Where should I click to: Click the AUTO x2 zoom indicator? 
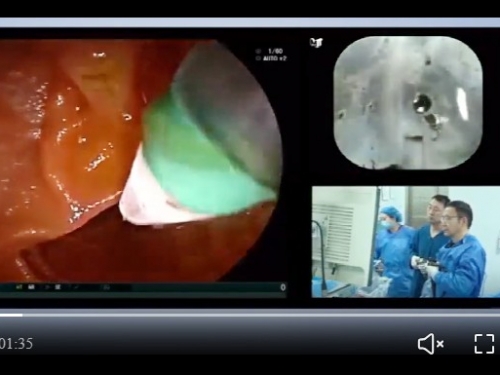(275, 58)
